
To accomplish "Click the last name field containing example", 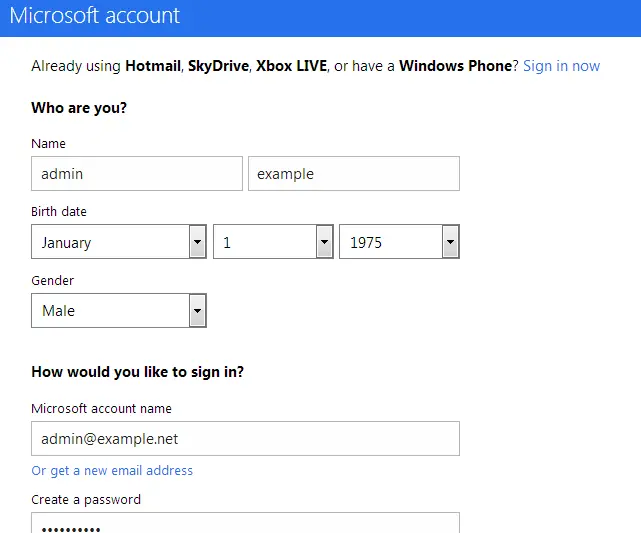I will (x=353, y=174).
